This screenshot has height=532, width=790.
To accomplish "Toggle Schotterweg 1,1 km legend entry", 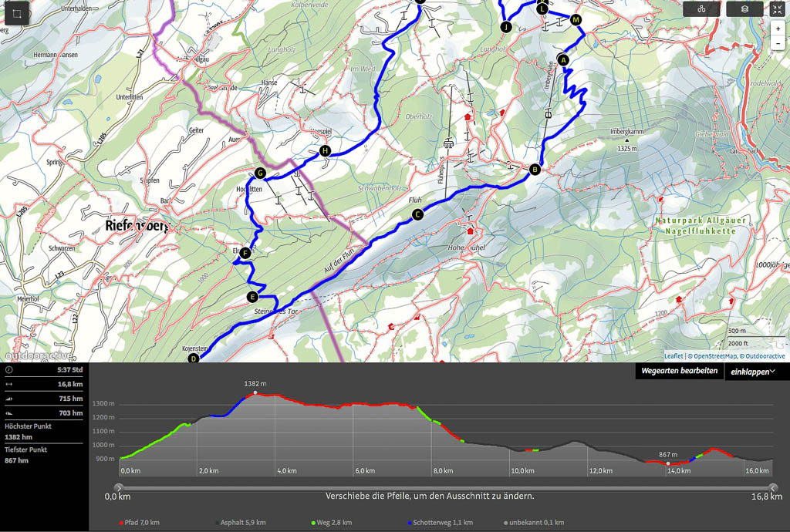I will [x=436, y=523].
